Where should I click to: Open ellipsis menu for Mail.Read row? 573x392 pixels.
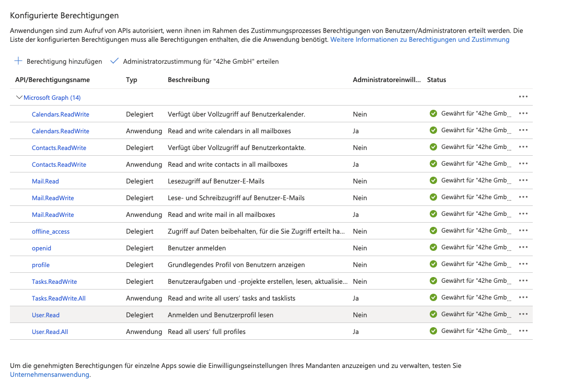point(523,180)
